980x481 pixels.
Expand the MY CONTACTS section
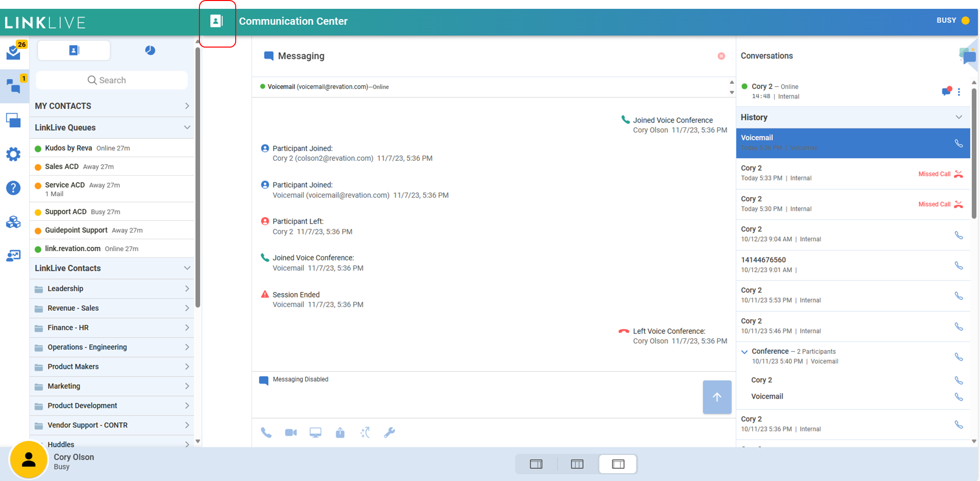coord(187,106)
